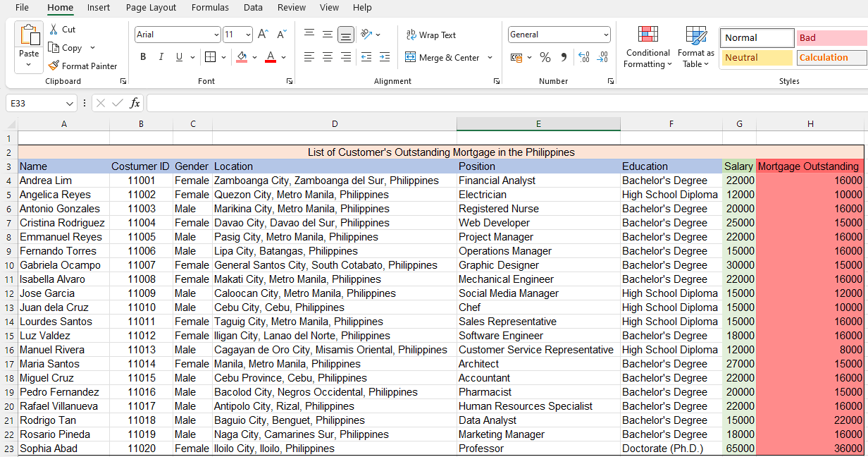Apply the red Font Color swatch
This screenshot has height=457, width=868.
click(271, 57)
